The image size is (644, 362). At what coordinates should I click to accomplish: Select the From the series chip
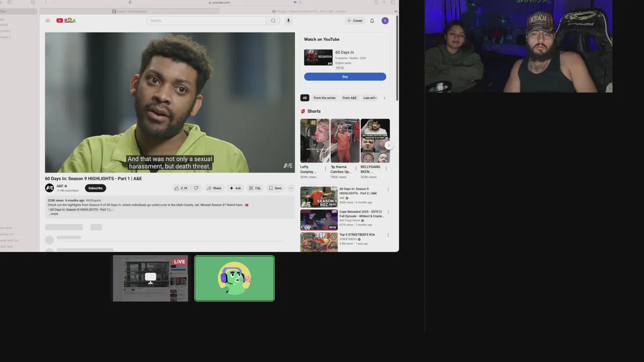click(325, 98)
